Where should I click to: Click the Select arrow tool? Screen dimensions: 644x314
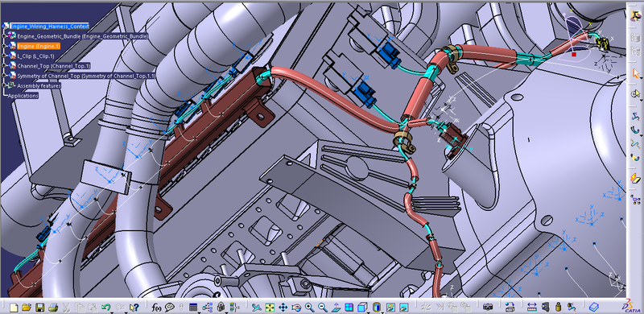[635, 73]
